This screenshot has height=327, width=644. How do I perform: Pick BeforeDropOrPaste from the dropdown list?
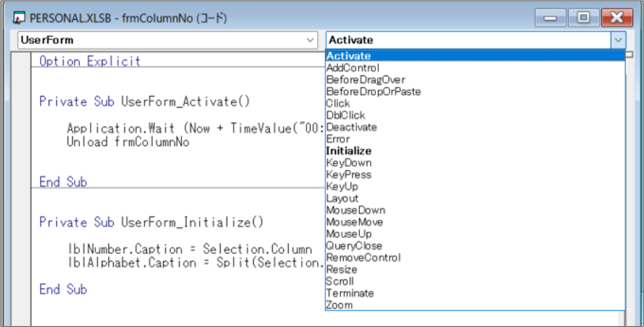475,91
